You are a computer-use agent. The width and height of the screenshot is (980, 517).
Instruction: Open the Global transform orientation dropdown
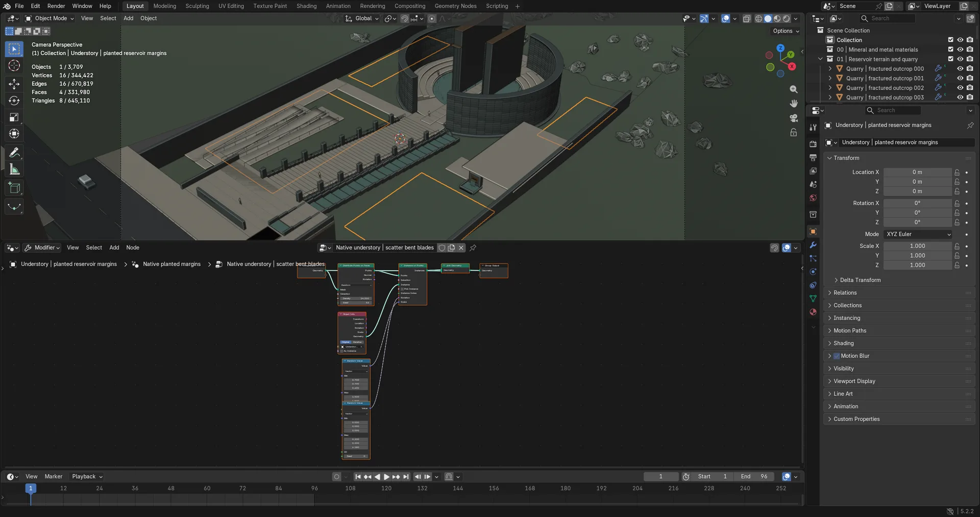pos(362,18)
